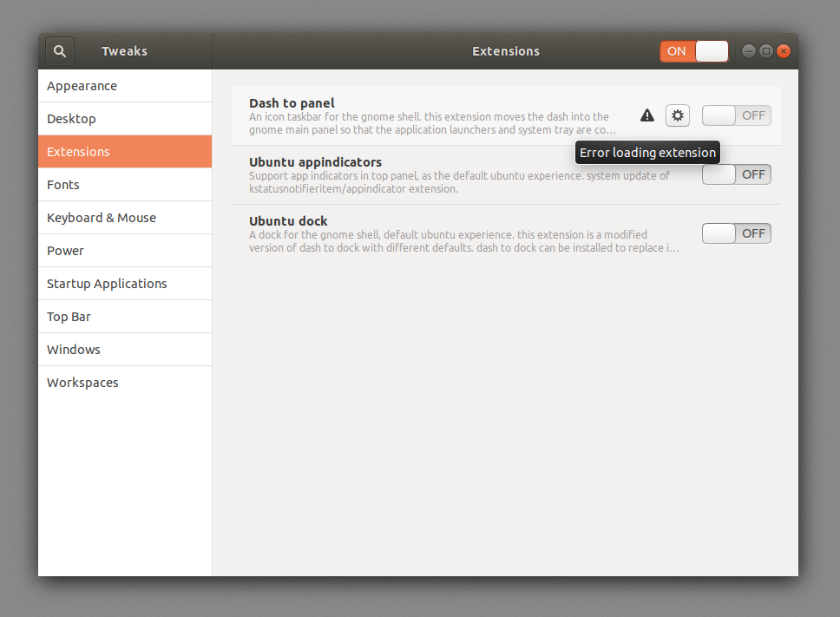Click the Ubuntu dock description text

[x=464, y=241]
